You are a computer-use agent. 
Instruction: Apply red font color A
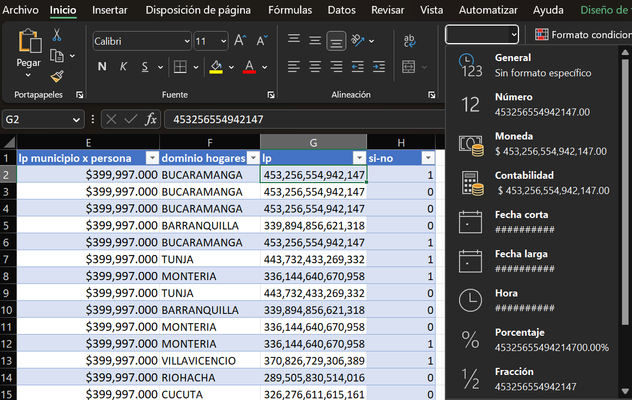[249, 67]
